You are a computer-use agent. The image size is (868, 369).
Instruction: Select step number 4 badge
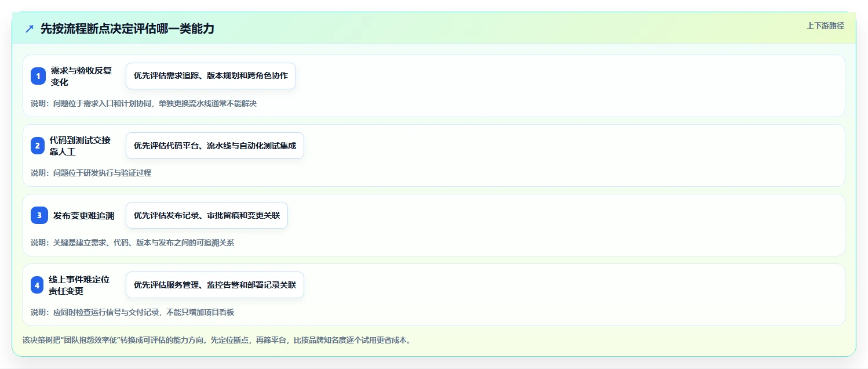(x=38, y=285)
